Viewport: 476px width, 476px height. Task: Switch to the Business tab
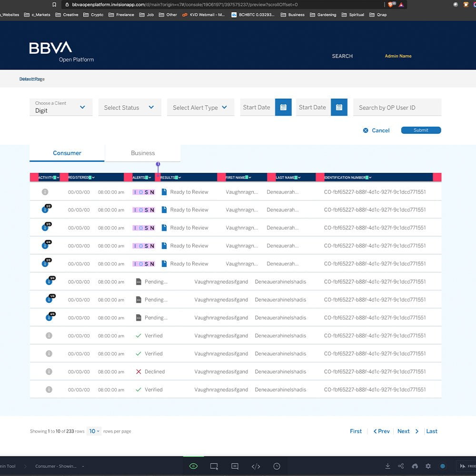tap(143, 153)
